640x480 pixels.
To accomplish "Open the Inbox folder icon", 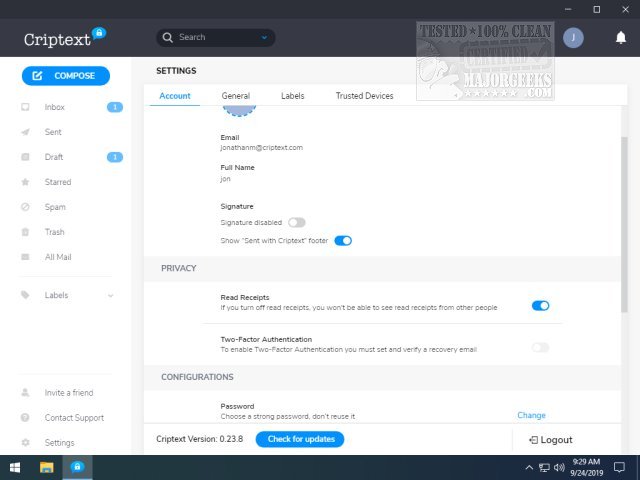I will pyautogui.click(x=25, y=107).
